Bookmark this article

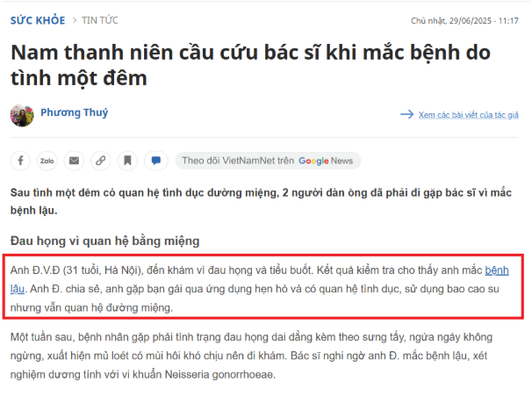[x=127, y=161]
